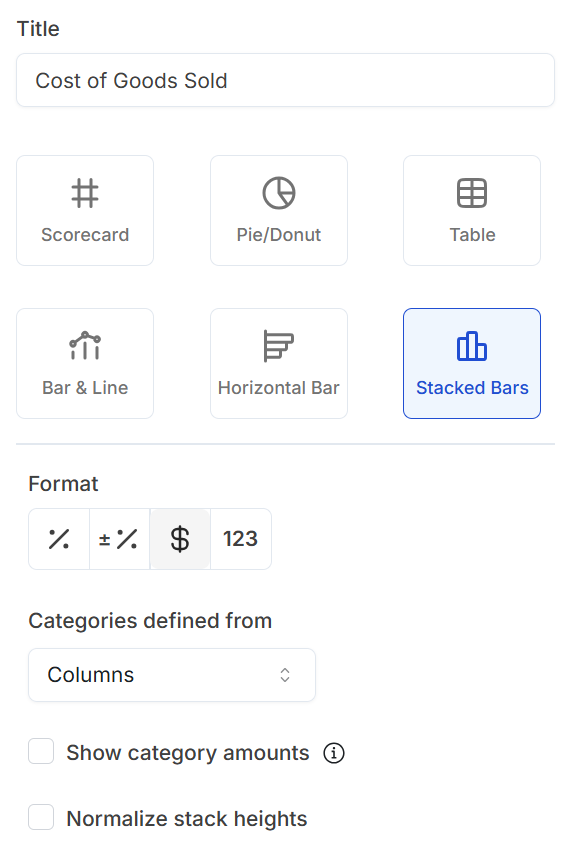The image size is (566, 841).
Task: Select the Scorecard hash icon
Action: [85, 193]
